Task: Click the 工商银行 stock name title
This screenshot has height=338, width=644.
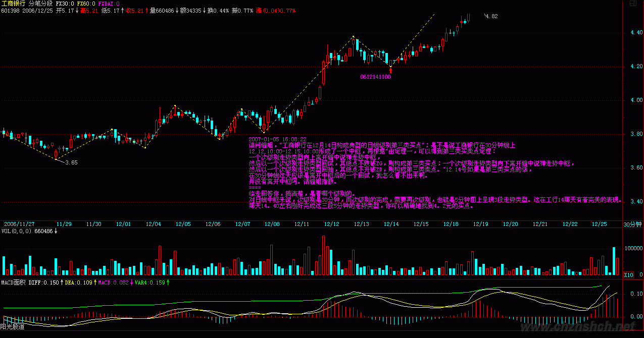Action: (13, 4)
